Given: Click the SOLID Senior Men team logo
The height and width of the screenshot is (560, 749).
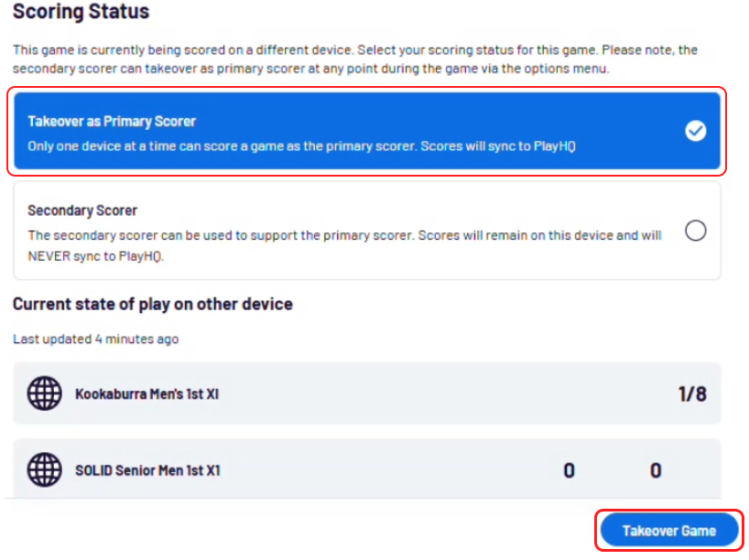Looking at the screenshot, I should pos(44,470).
